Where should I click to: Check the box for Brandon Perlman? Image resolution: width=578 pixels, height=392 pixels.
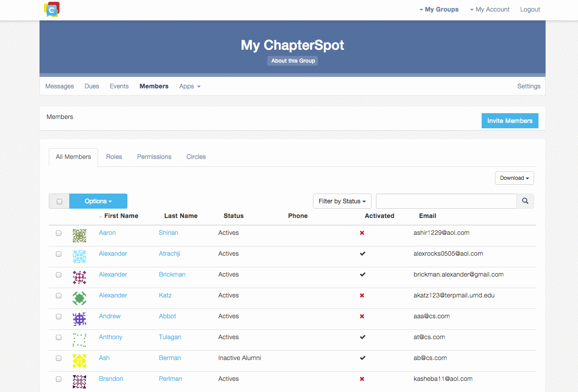tap(59, 379)
